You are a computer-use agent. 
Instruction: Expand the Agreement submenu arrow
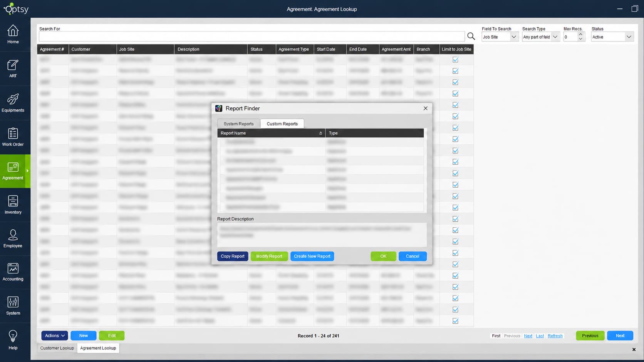[28, 171]
